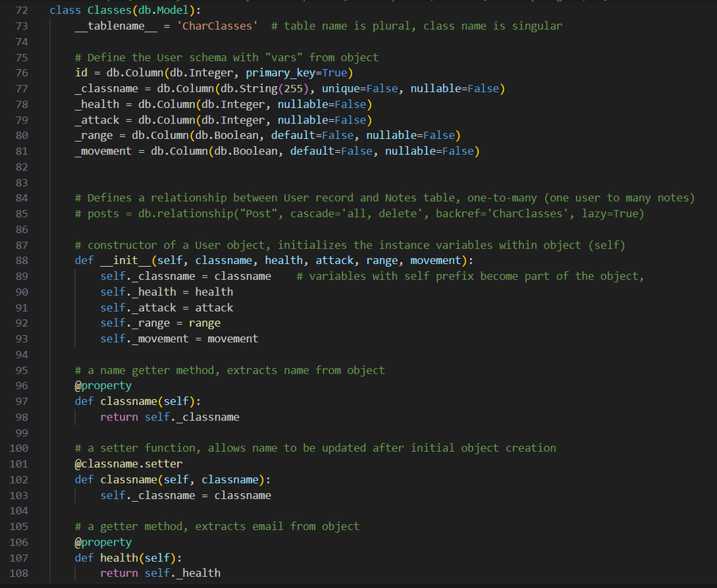Click the number 255 on line 77
Viewport: 717px width, 588px height.
click(293, 89)
